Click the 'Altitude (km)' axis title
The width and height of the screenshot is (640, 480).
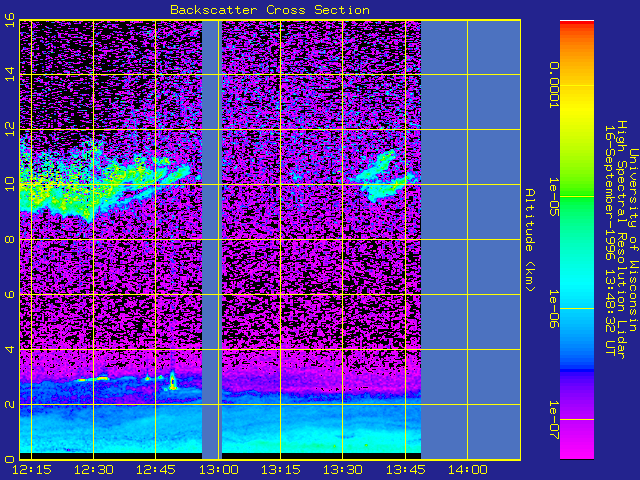tap(529, 240)
